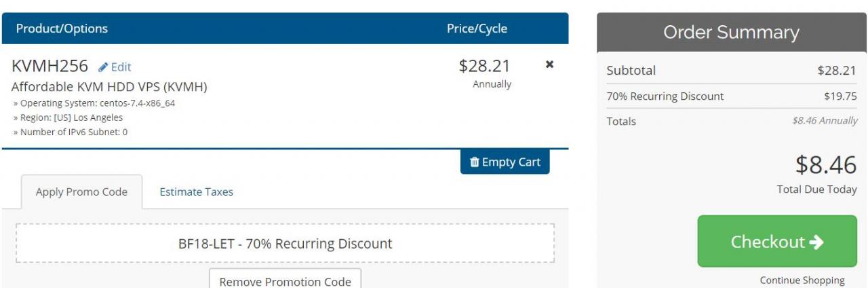Click the BF18-LET promo code box

[x=285, y=243]
